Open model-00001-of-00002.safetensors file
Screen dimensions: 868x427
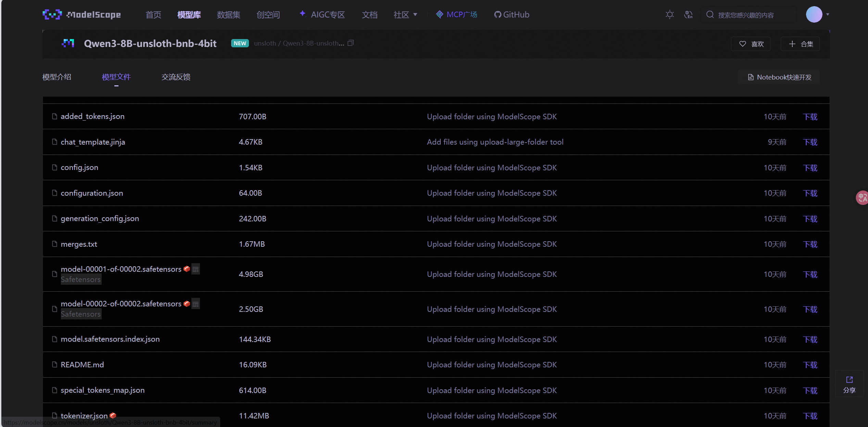click(121, 269)
